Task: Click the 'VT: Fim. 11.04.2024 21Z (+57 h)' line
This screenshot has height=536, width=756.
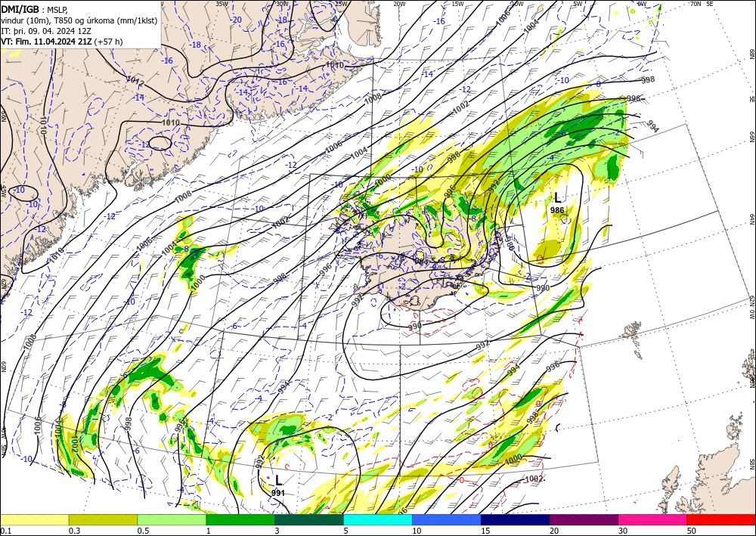Action: coord(62,42)
